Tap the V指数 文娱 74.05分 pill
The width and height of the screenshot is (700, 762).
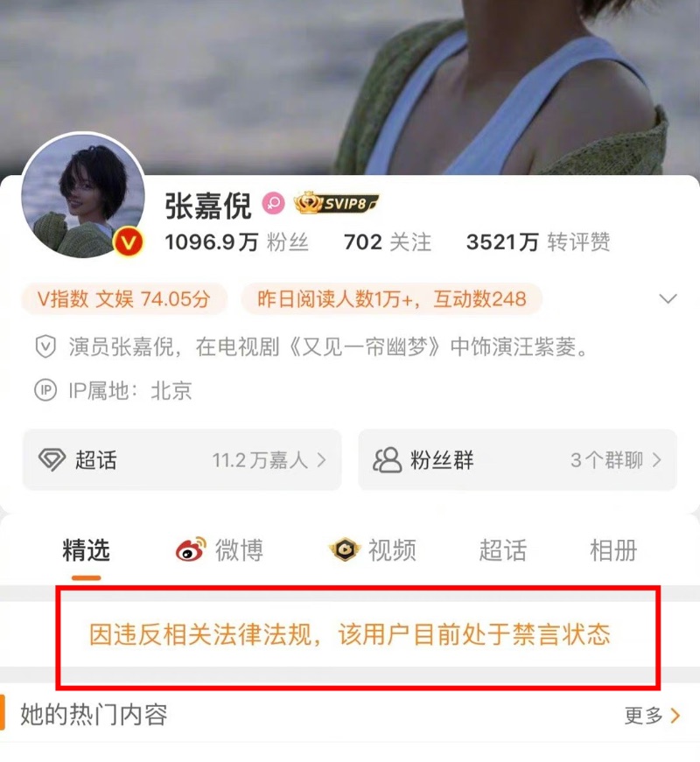tap(123, 299)
